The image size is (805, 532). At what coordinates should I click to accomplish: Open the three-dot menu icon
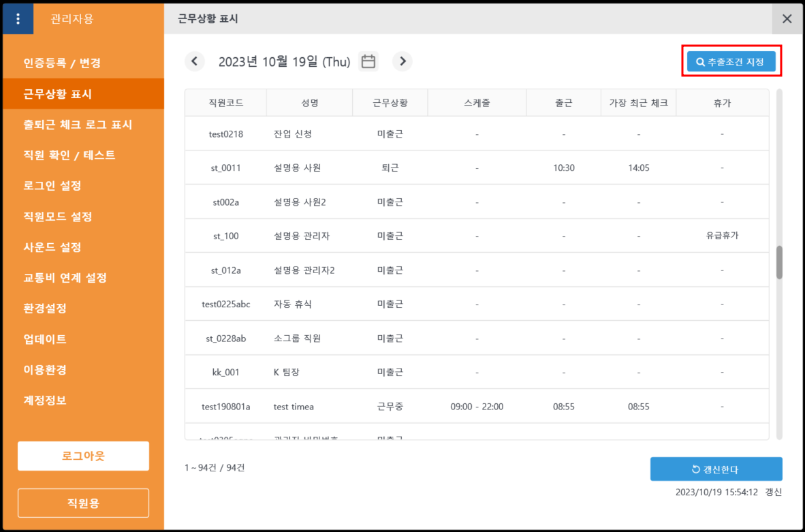(x=18, y=19)
